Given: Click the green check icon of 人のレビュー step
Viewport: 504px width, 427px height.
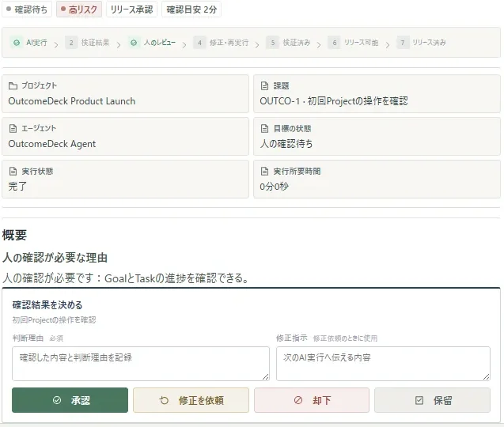Looking at the screenshot, I should tap(134, 43).
